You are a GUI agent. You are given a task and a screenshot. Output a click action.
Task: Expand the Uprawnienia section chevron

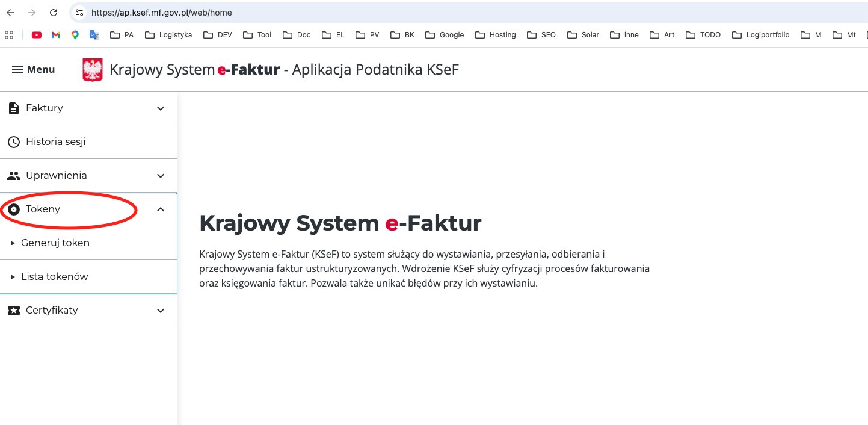(161, 176)
